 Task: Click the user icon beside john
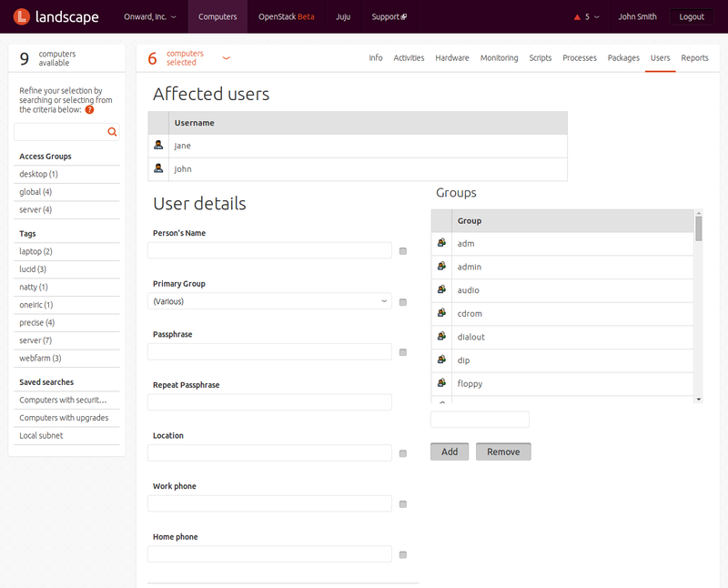[158, 168]
